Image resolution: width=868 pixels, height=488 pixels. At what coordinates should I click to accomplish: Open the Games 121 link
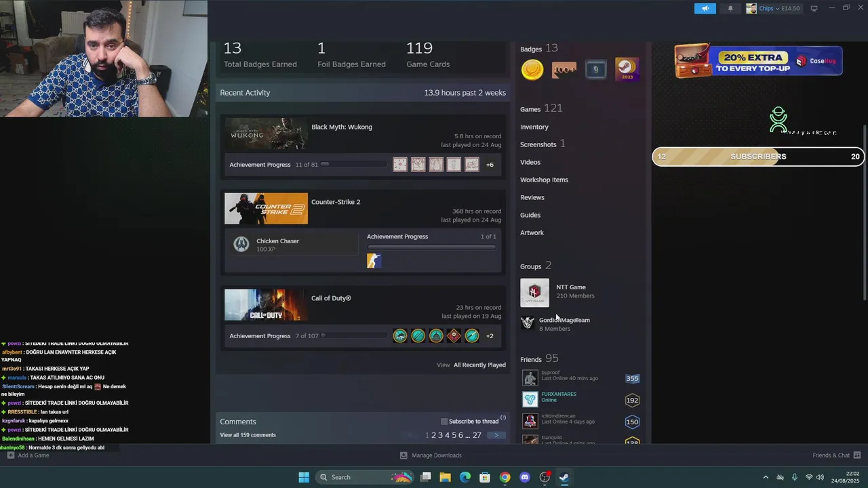(x=541, y=108)
